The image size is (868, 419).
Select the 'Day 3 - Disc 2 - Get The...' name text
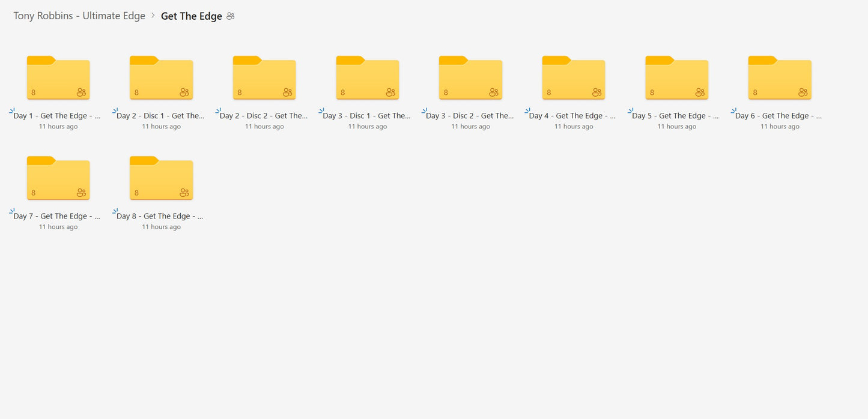pos(470,116)
